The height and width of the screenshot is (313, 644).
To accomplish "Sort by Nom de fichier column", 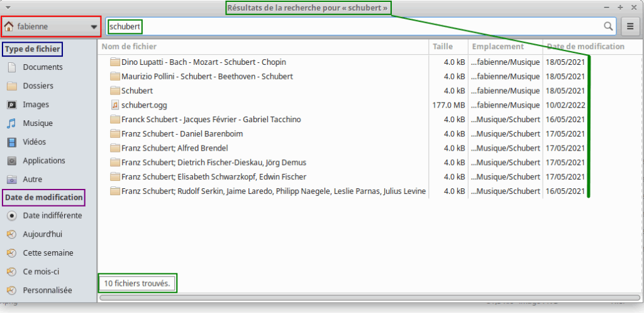I will pos(264,47).
